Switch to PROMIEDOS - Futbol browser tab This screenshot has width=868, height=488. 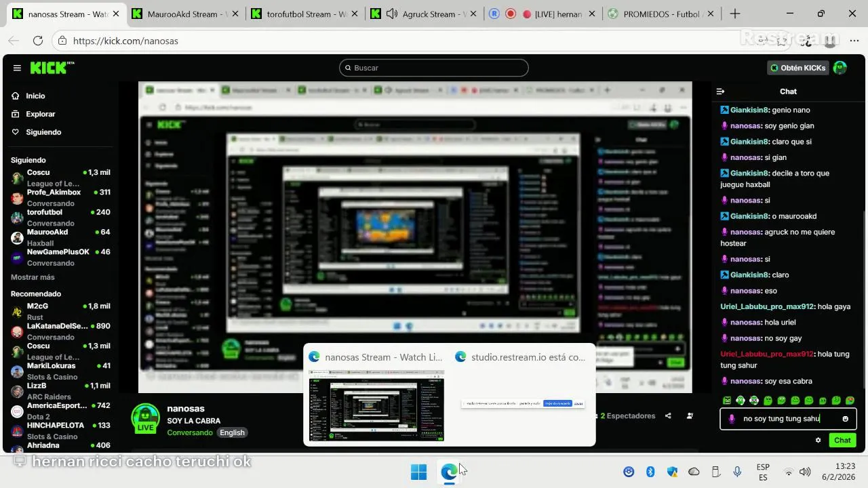click(x=660, y=14)
